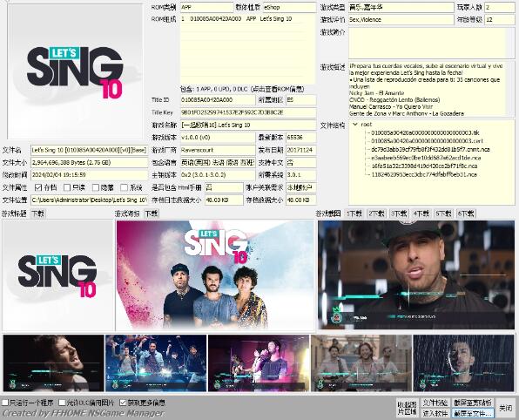
Task: Enable the 只运行一个程序 checkbox
Action: click(x=5, y=403)
